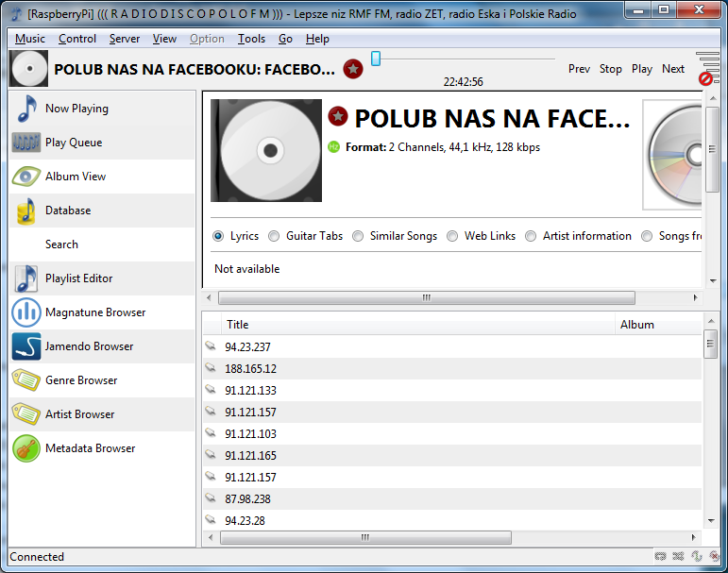This screenshot has height=573, width=728.
Task: Open the Music menu
Action: [30, 39]
